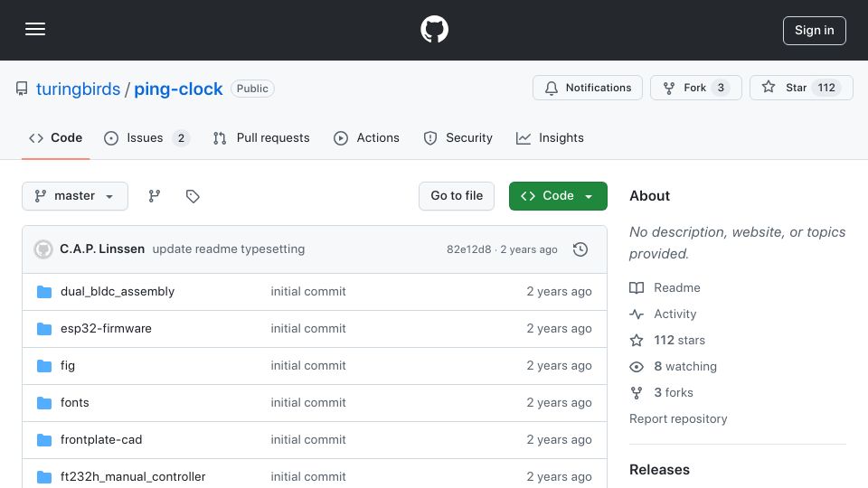Open the Actions tab
Screen dimensions: 868x488
tap(366, 137)
